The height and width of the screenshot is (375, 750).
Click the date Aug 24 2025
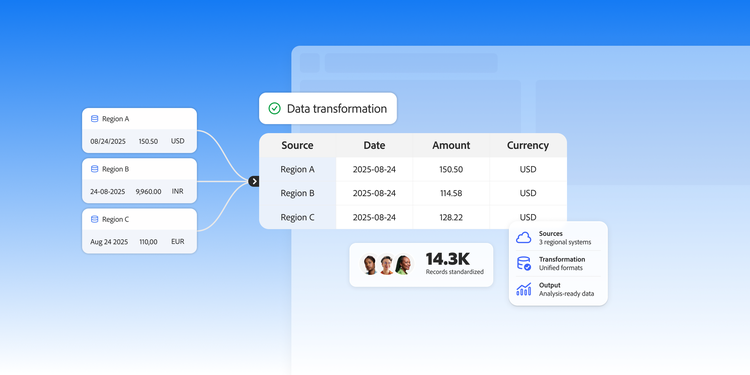click(x=109, y=242)
